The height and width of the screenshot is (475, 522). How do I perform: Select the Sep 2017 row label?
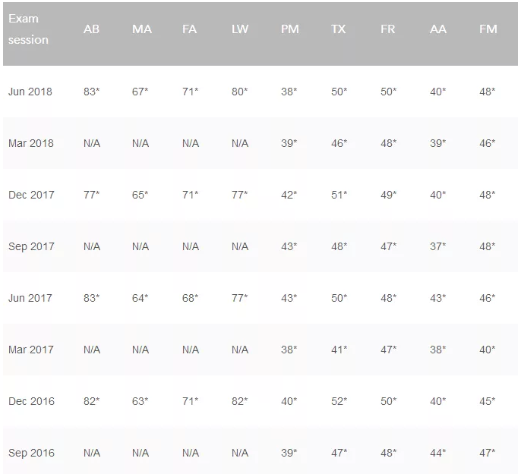31,247
